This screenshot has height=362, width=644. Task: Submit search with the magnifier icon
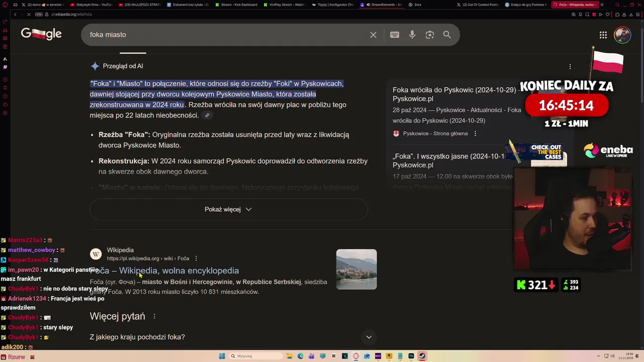click(x=447, y=35)
